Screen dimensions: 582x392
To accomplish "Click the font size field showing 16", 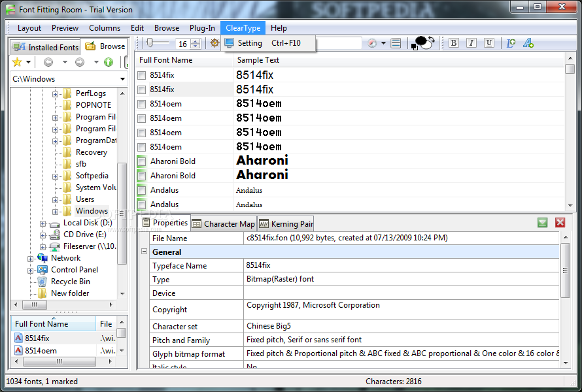I will click(182, 44).
